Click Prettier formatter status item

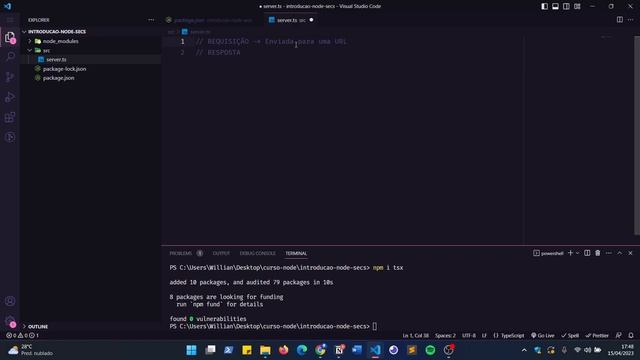coord(597,335)
